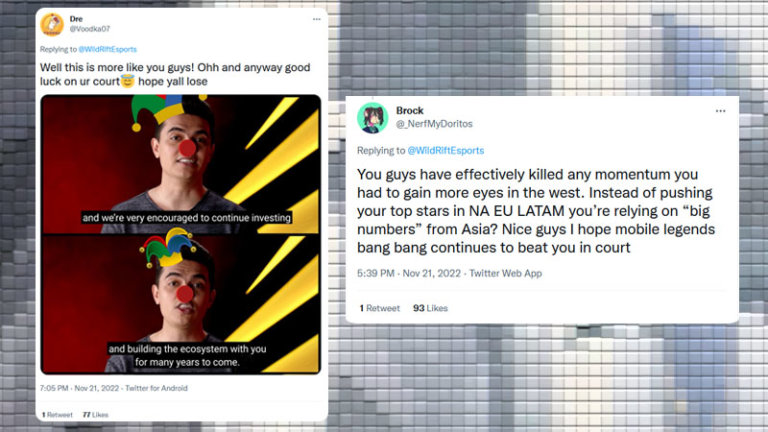Click the @WildRiftEsports link in Dre's reply
The height and width of the screenshot is (432, 768).
[x=107, y=49]
